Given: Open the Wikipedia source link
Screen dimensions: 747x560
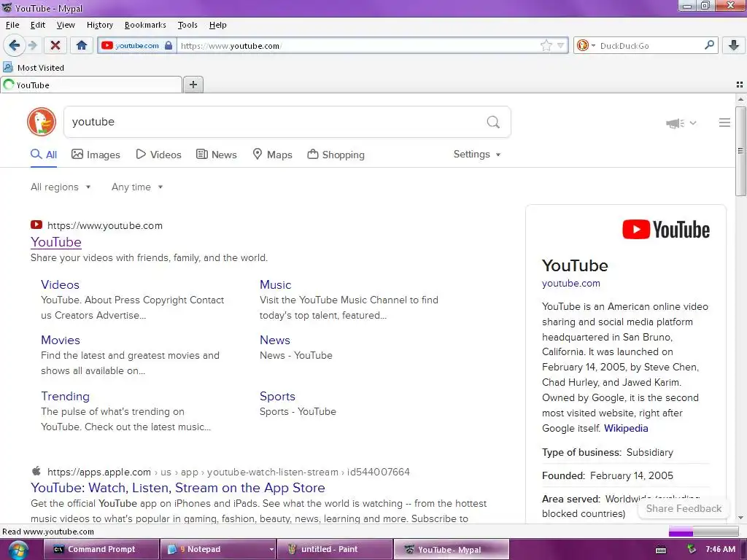Looking at the screenshot, I should point(626,428).
